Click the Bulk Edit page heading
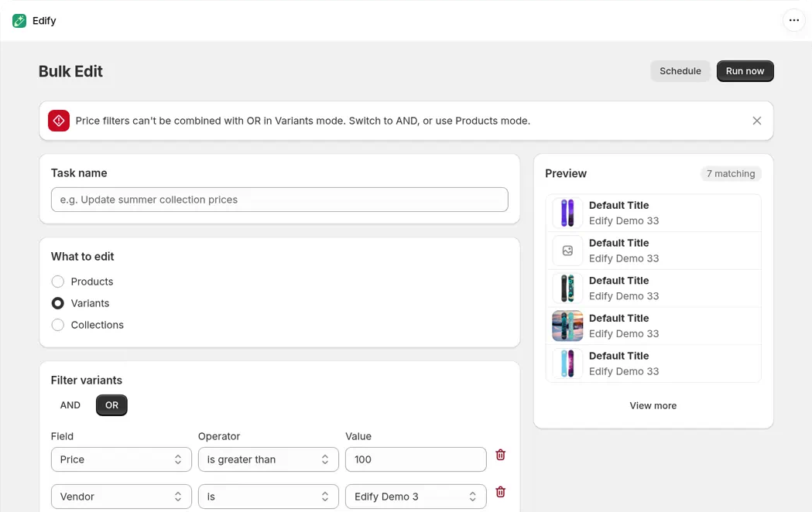Screen dimensions: 812x512 click(x=70, y=71)
